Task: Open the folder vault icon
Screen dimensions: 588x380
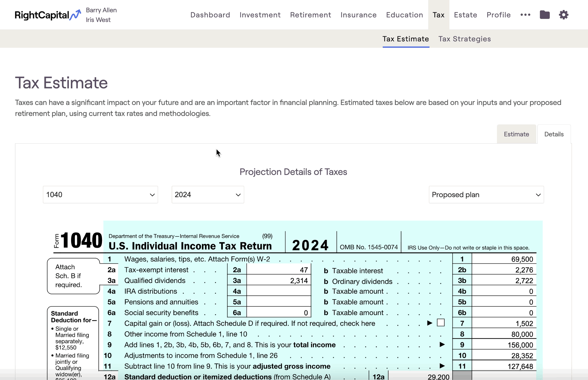Action: pos(544,15)
